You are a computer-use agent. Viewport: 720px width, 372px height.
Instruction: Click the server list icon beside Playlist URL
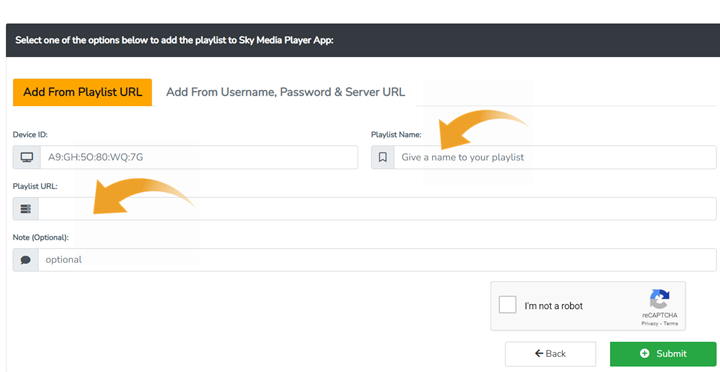(26, 209)
